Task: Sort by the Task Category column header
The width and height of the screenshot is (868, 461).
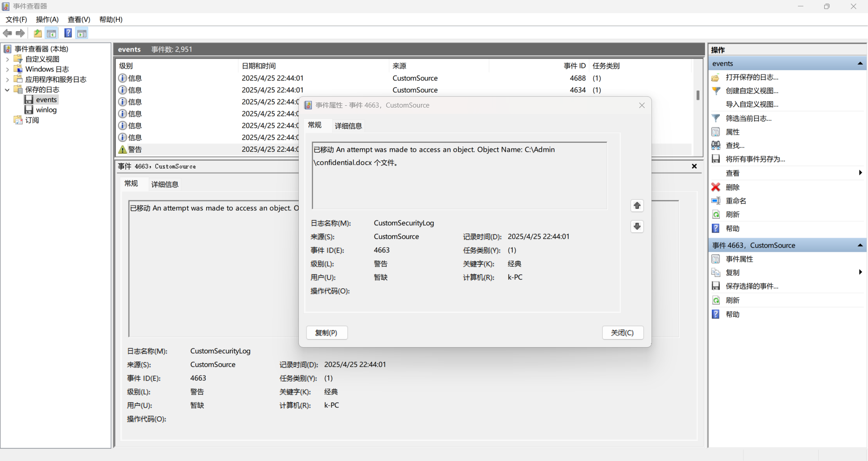Action: click(x=640, y=66)
